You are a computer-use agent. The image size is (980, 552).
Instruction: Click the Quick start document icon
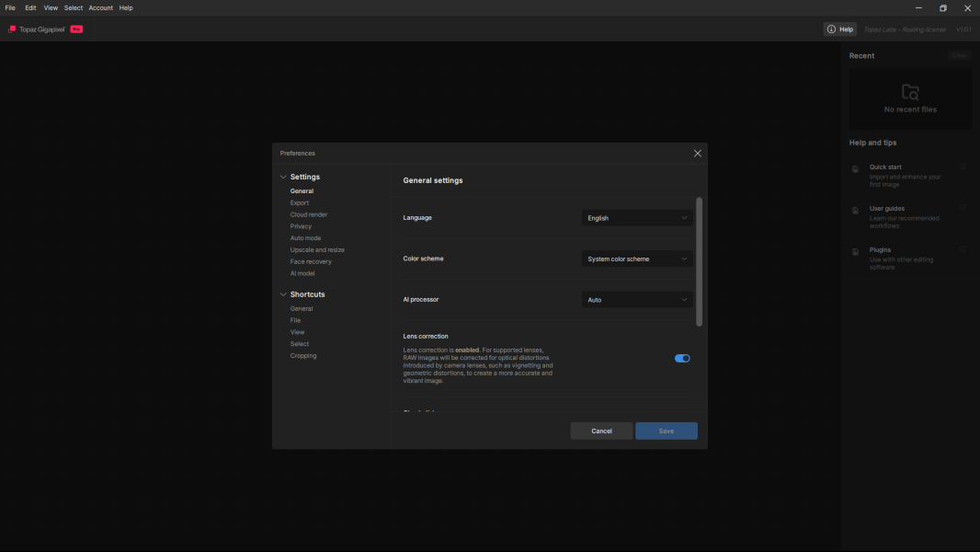pos(855,169)
